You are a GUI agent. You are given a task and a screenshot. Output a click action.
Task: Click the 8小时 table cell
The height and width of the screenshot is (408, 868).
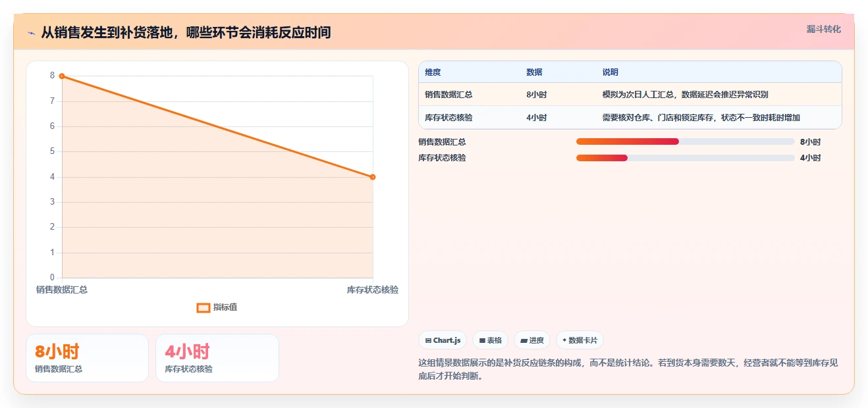click(536, 95)
